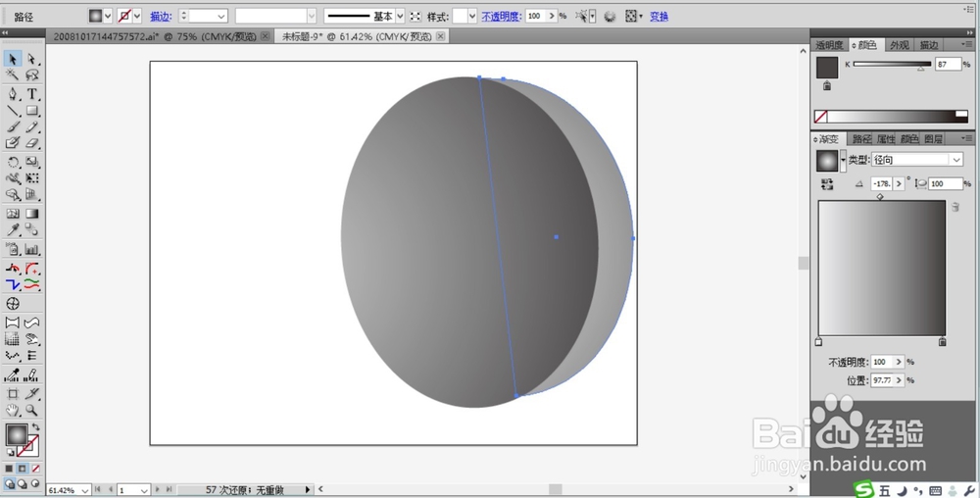980x498 pixels.
Task: Select the Scale tool
Action: [32, 163]
